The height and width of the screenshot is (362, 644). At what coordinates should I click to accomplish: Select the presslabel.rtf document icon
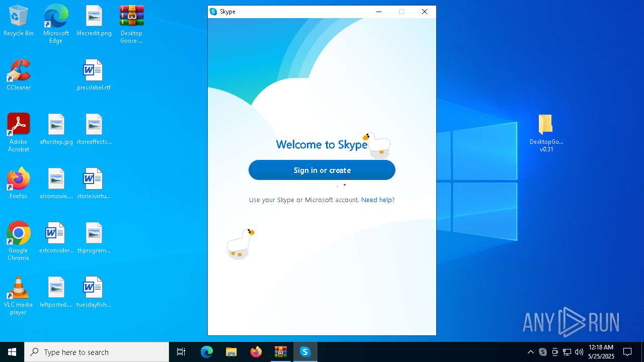[x=94, y=75]
